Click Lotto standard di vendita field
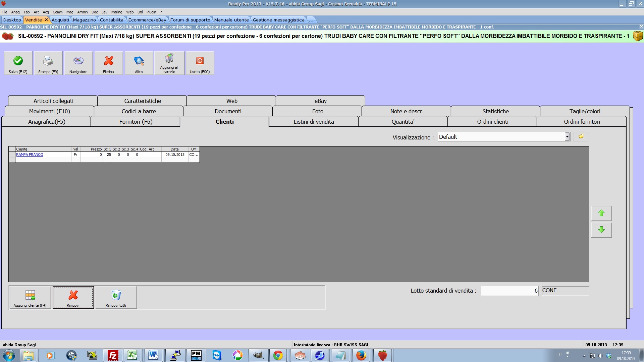 tap(509, 291)
